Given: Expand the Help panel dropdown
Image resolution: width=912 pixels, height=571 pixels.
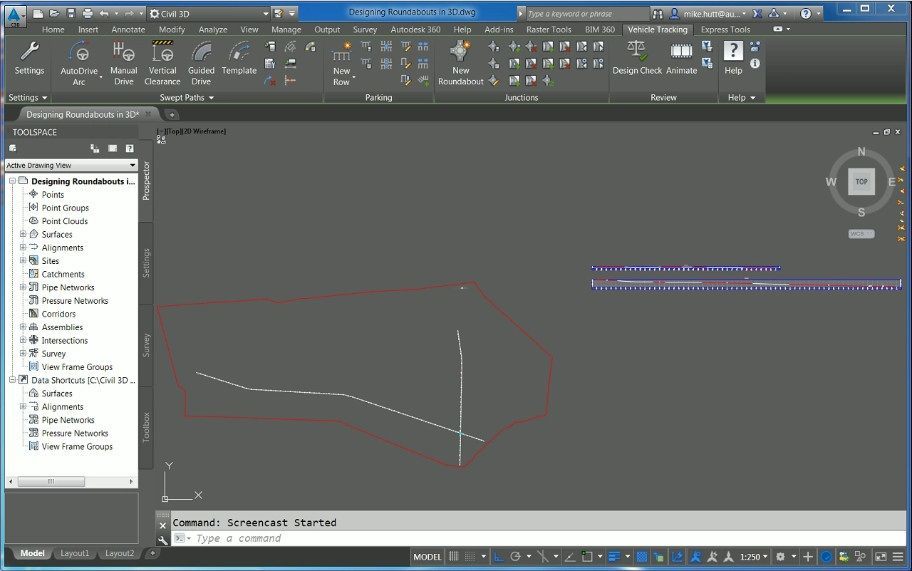Looking at the screenshot, I should pyautogui.click(x=742, y=98).
